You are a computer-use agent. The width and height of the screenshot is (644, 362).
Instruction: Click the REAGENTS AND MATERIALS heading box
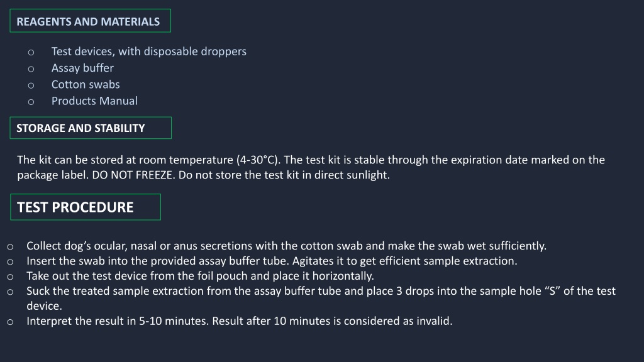tap(91, 21)
